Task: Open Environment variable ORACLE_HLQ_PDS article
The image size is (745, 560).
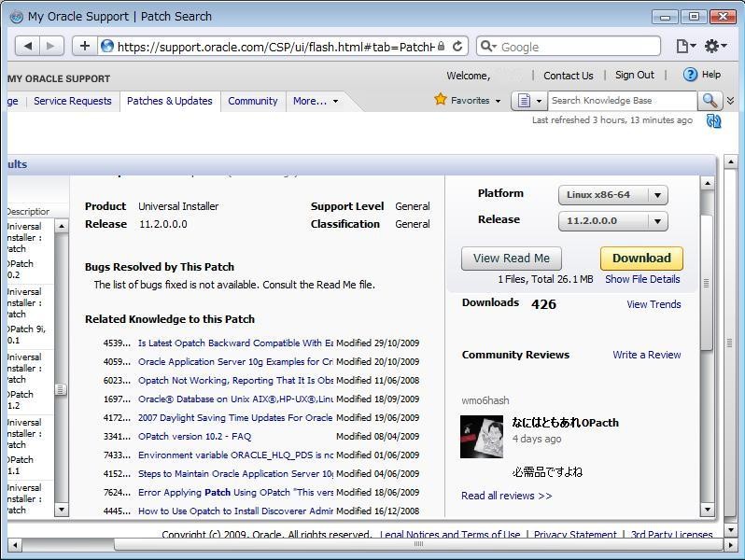Action: coord(235,455)
